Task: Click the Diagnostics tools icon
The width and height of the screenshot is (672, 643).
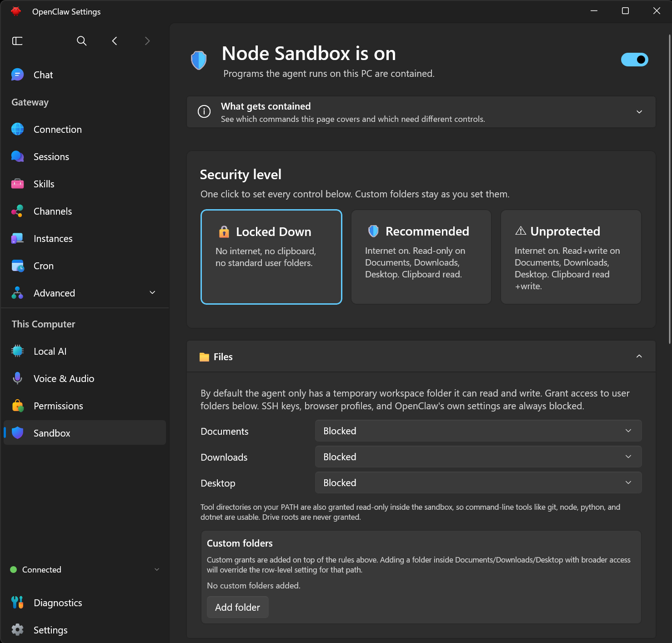Action: tap(17, 603)
